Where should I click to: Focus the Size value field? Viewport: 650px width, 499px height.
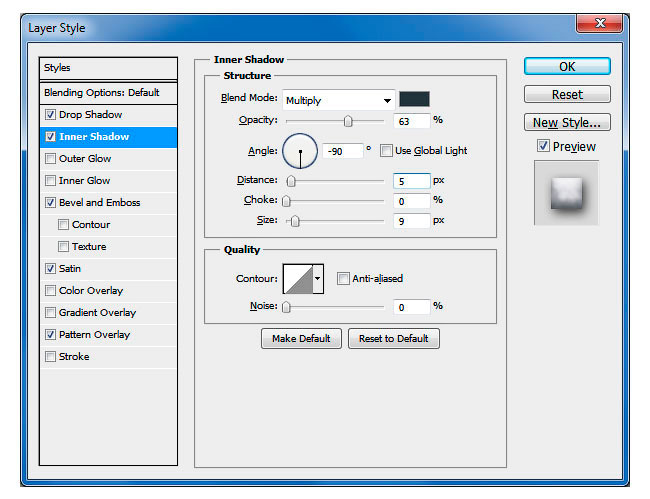click(x=412, y=221)
